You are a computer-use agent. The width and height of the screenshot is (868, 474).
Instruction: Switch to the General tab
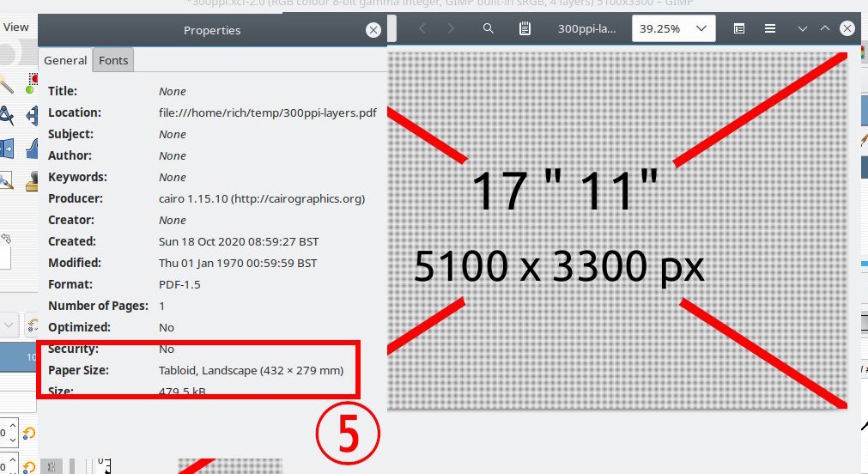(65, 60)
